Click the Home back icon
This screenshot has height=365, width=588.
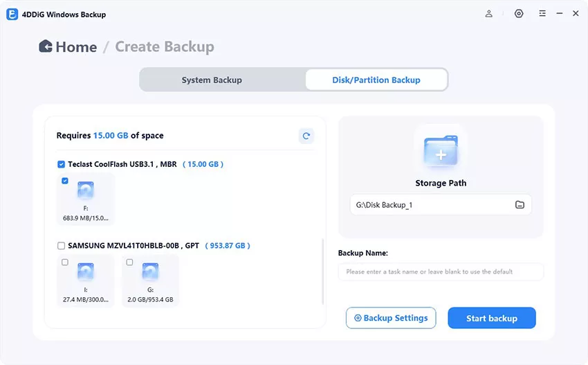coord(46,46)
